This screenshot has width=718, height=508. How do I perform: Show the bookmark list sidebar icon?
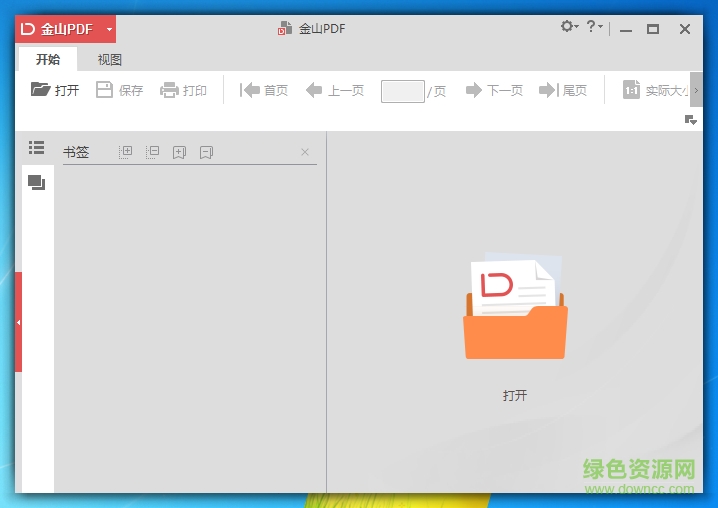[x=37, y=148]
